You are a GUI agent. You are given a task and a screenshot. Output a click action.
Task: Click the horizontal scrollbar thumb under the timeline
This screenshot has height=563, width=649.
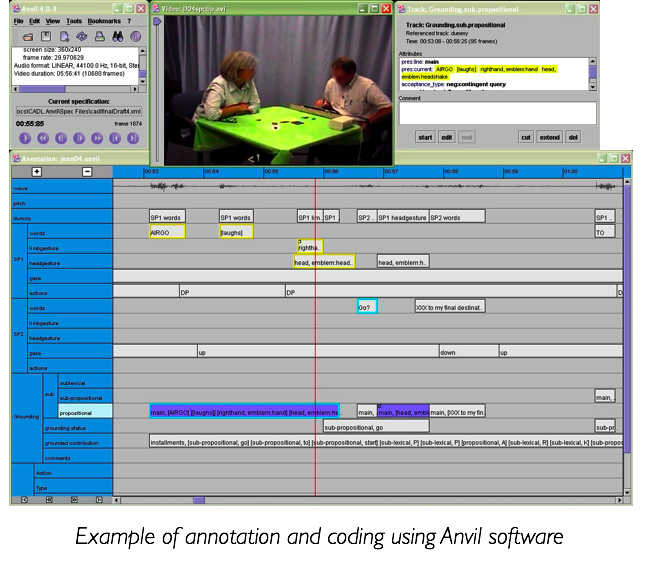198,500
